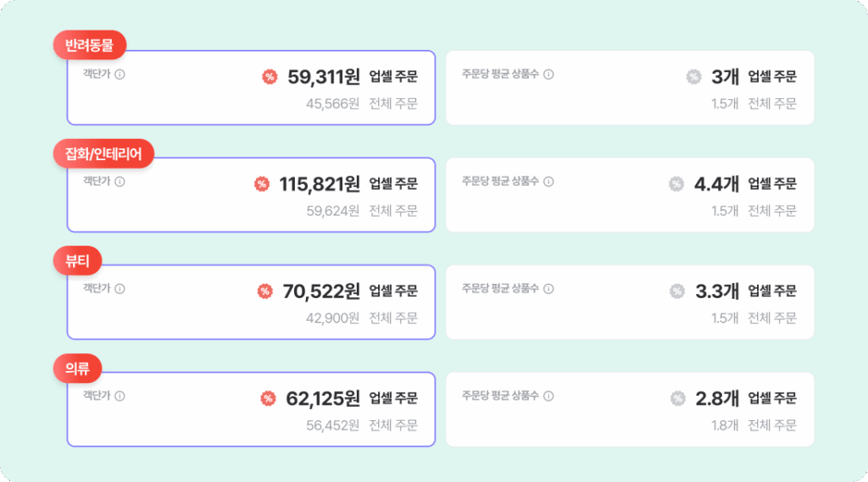868x482 pixels.
Task: Click gray percent badge next to 2.8개
Action: click(x=677, y=398)
